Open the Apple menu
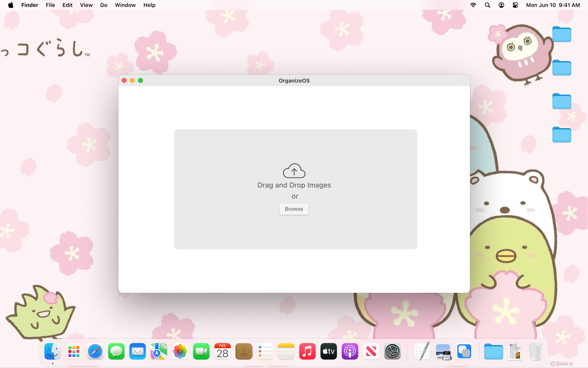This screenshot has width=588, height=368. pos(11,5)
